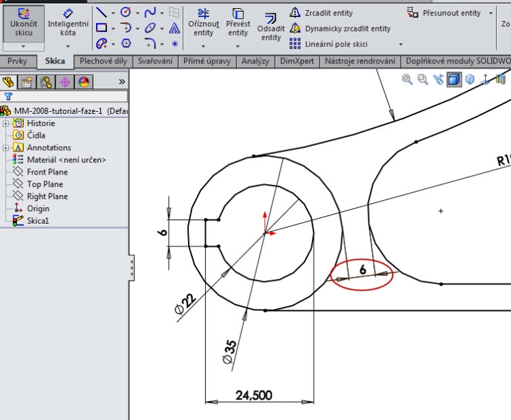Viewport: 511px width, 420px height.
Task: Click Odsadit entity offset tool
Action: [x=270, y=28]
